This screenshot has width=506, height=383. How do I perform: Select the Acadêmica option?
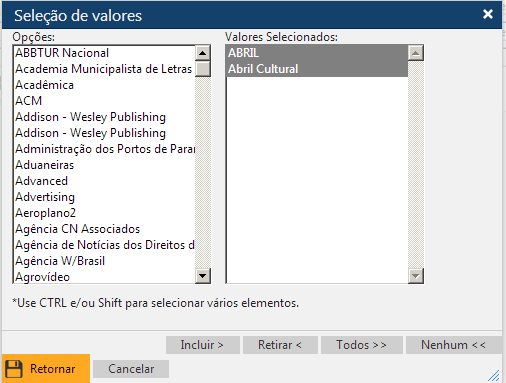[104, 85]
